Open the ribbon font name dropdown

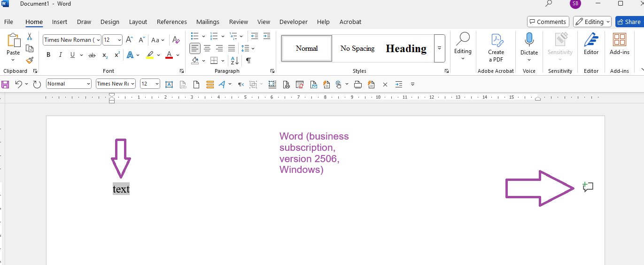[98, 40]
